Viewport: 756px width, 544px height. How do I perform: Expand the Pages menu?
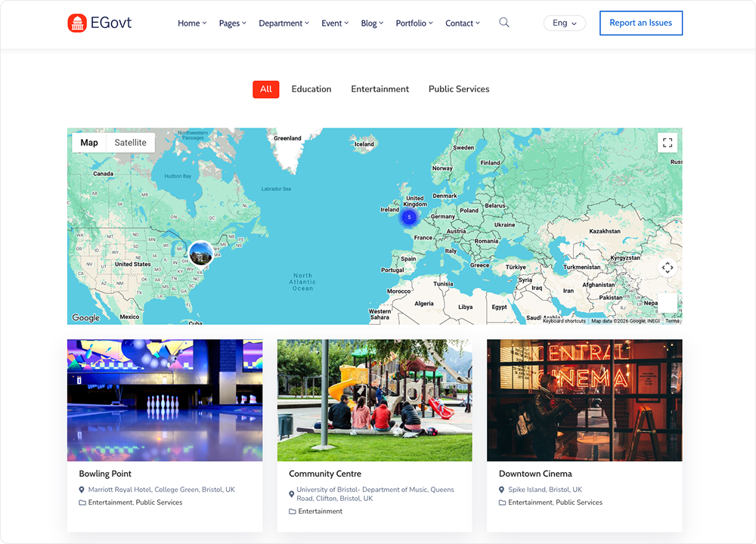[232, 23]
